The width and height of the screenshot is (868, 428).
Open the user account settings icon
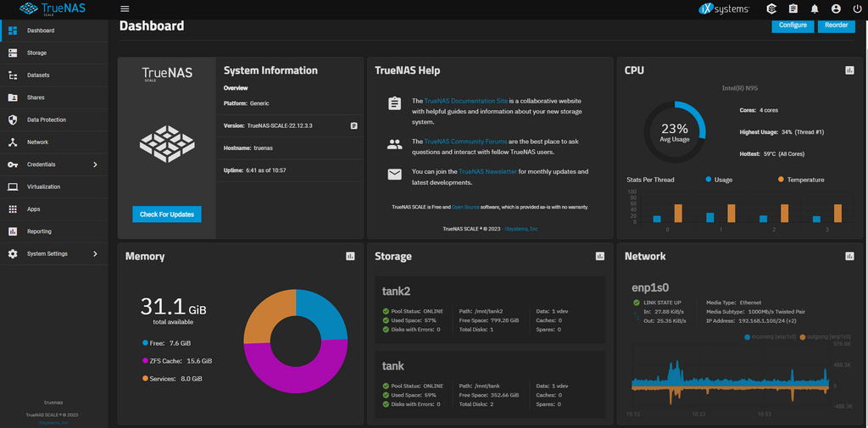tap(836, 8)
